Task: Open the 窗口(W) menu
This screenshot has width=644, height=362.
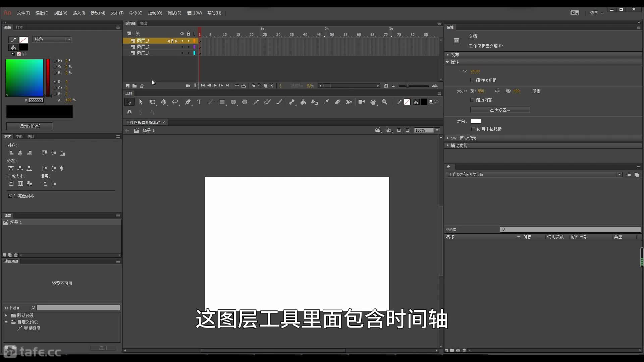Action: tap(195, 13)
